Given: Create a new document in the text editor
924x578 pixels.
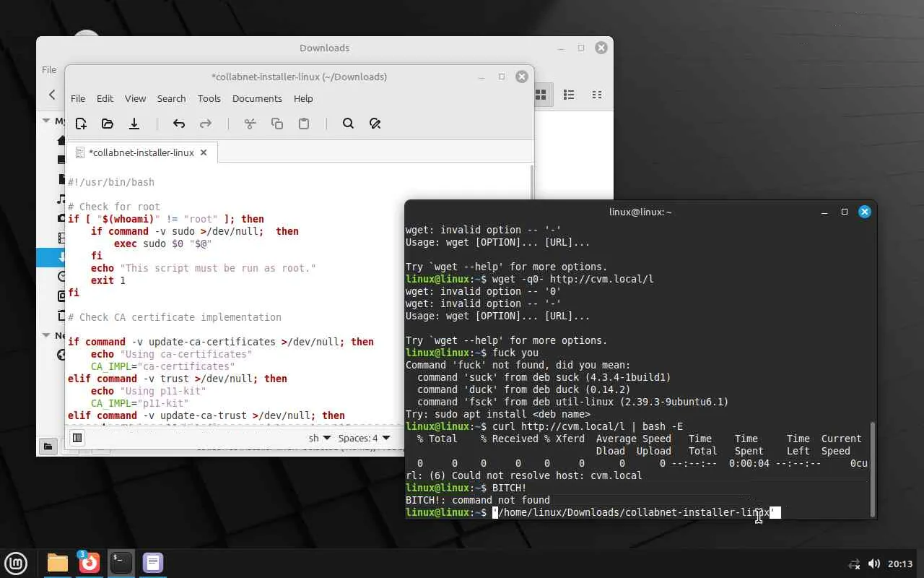Looking at the screenshot, I should pos(81,124).
